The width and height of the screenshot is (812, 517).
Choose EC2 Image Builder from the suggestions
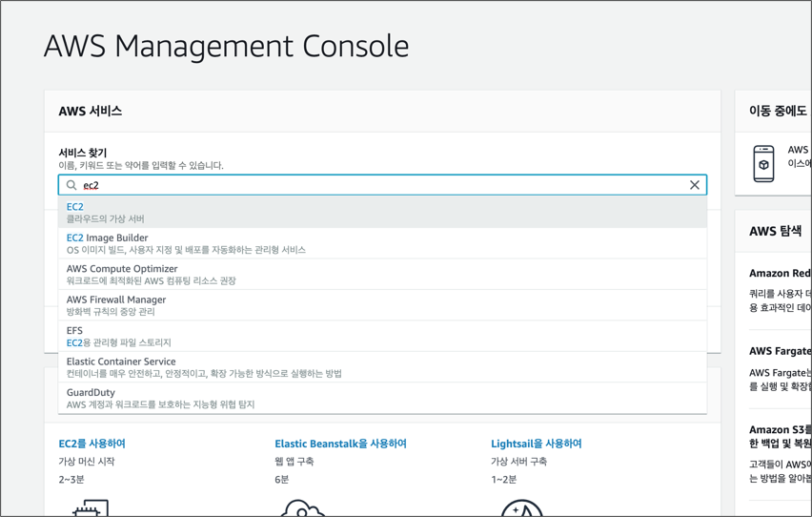pyautogui.click(x=382, y=243)
